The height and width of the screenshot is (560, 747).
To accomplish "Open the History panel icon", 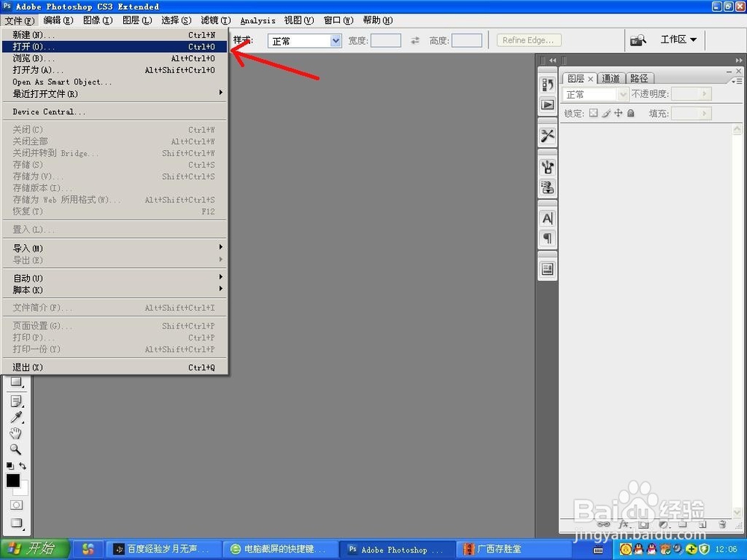I will (x=548, y=85).
